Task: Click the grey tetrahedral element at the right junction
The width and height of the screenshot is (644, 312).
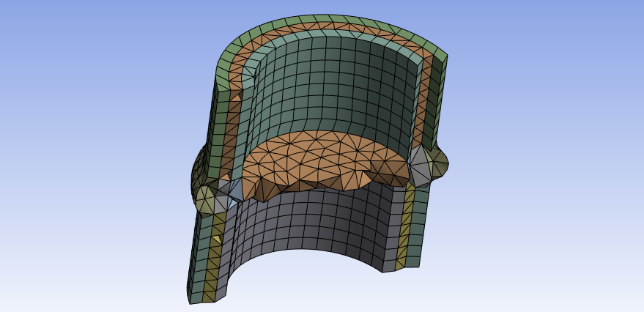Action: [x=420, y=166]
